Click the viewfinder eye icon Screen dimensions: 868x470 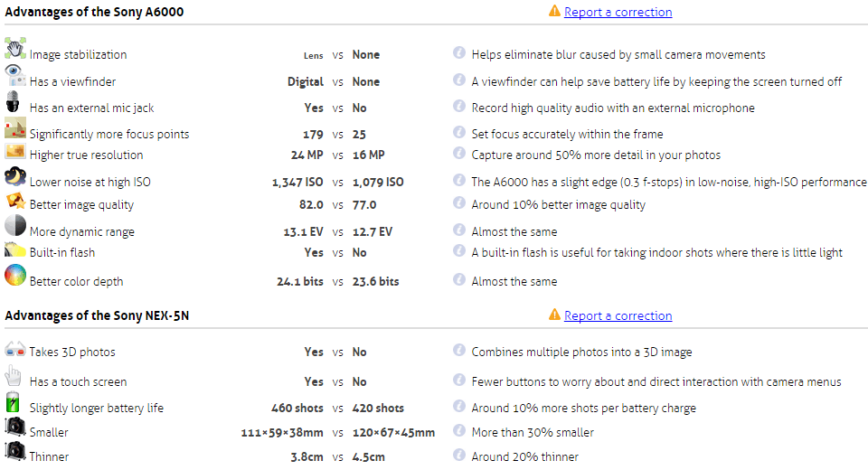pos(15,75)
